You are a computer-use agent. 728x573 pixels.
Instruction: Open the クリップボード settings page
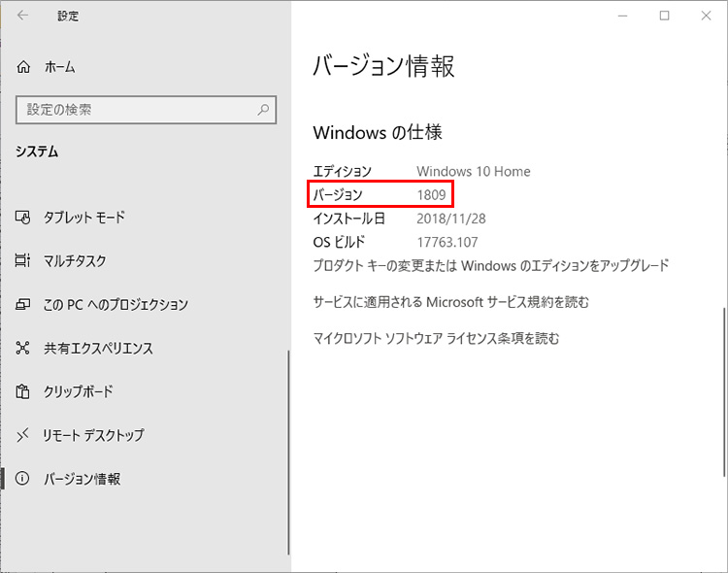(79, 392)
